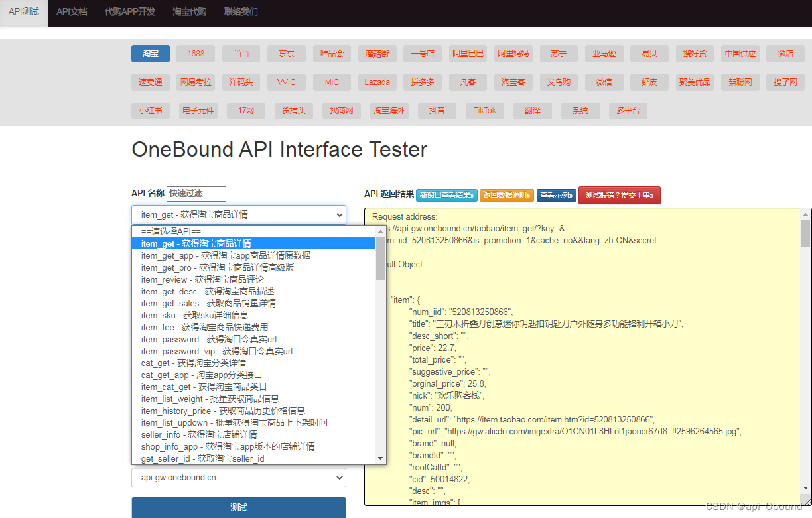The height and width of the screenshot is (518, 812).
Task: Click 新窗口查看结果 button
Action: [x=446, y=195]
